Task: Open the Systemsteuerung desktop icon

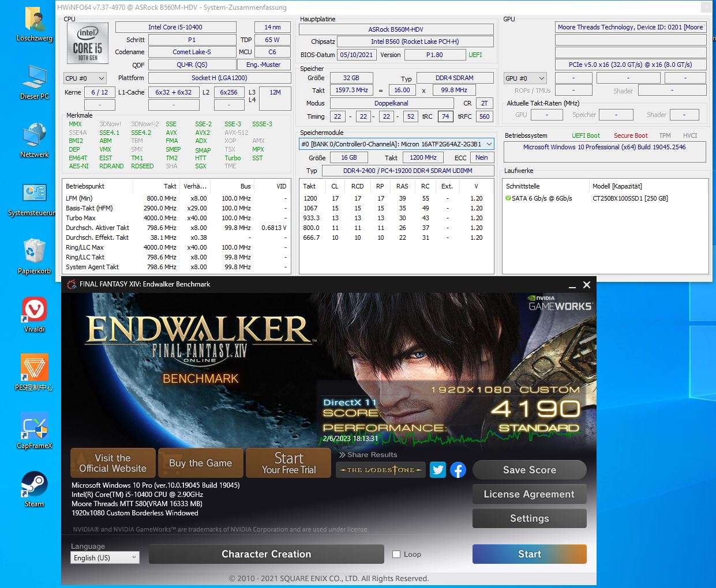Action: click(35, 199)
